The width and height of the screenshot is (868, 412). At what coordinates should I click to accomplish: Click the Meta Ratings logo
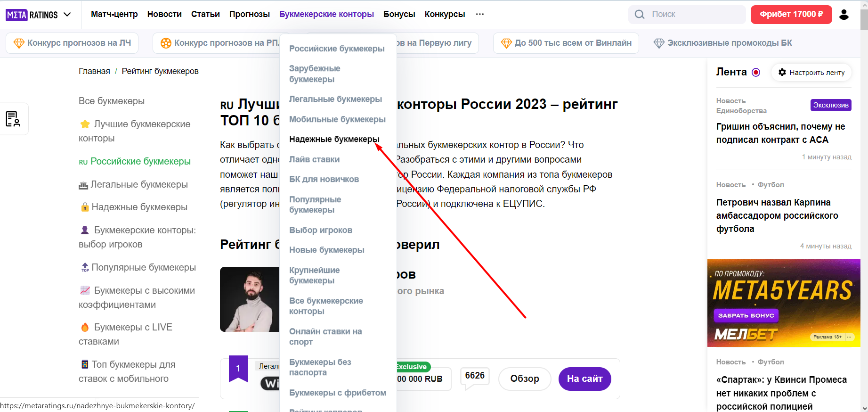click(x=32, y=15)
